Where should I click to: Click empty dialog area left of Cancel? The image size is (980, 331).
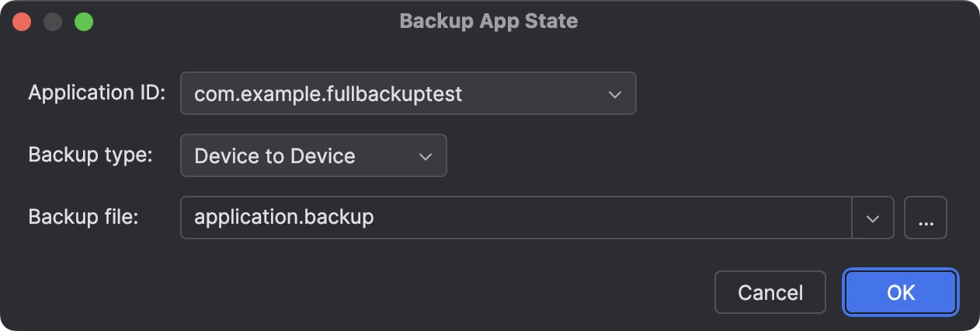[388, 292]
